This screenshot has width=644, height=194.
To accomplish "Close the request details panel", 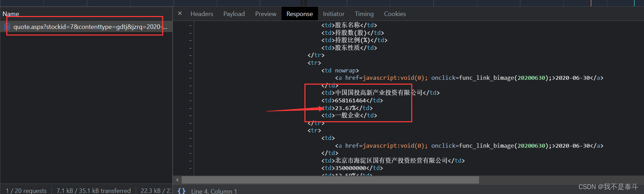I will (180, 14).
